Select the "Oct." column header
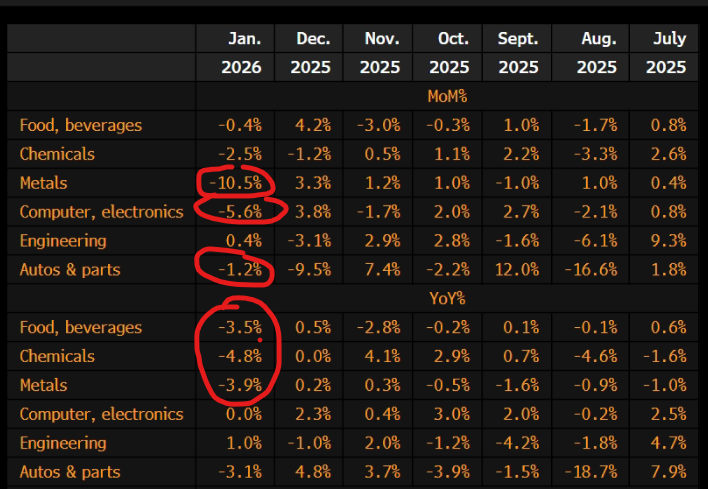The width and height of the screenshot is (708, 489). [453, 38]
